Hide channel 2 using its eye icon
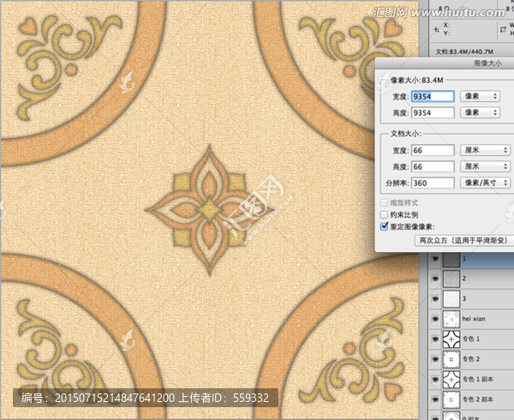The height and width of the screenshot is (420, 514). click(435, 279)
